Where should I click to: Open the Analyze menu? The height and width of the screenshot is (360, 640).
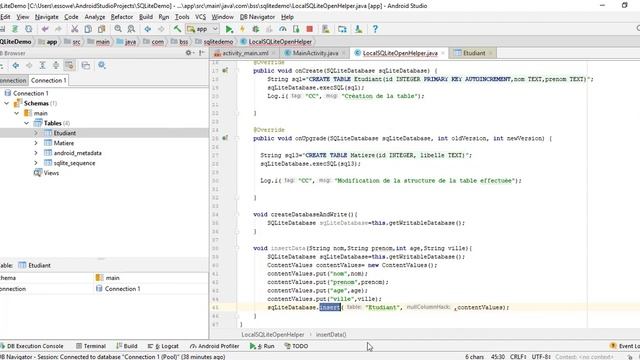(95, 17)
